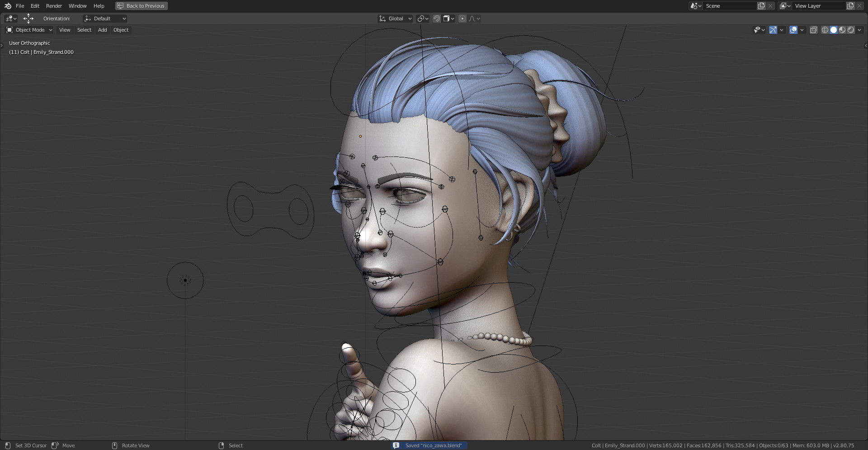The height and width of the screenshot is (450, 868).
Task: Open the Help menu
Action: click(x=99, y=6)
